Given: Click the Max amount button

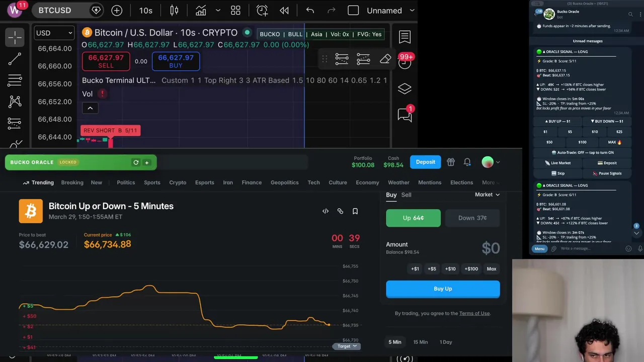Looking at the screenshot, I should 492,269.
